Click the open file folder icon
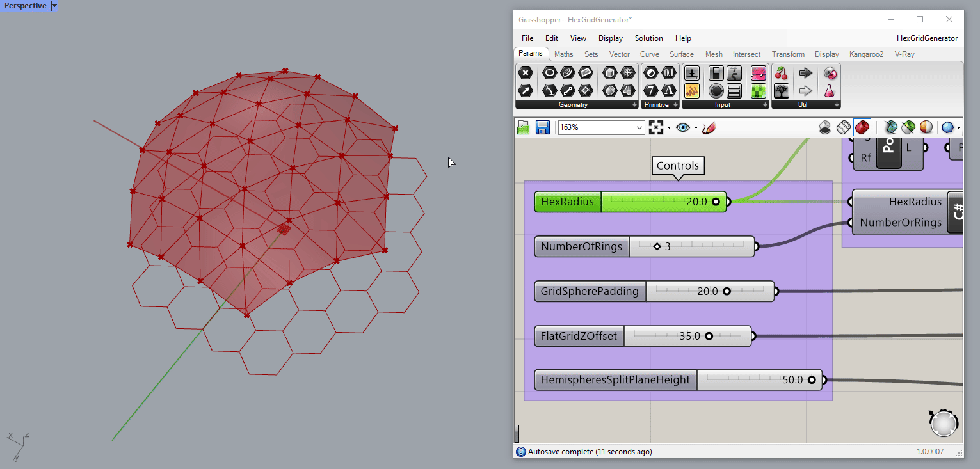 [524, 127]
